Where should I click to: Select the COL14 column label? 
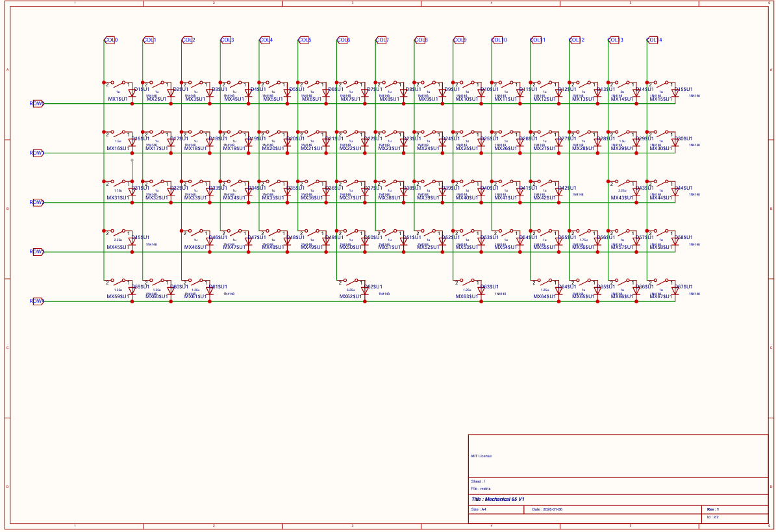655,40
